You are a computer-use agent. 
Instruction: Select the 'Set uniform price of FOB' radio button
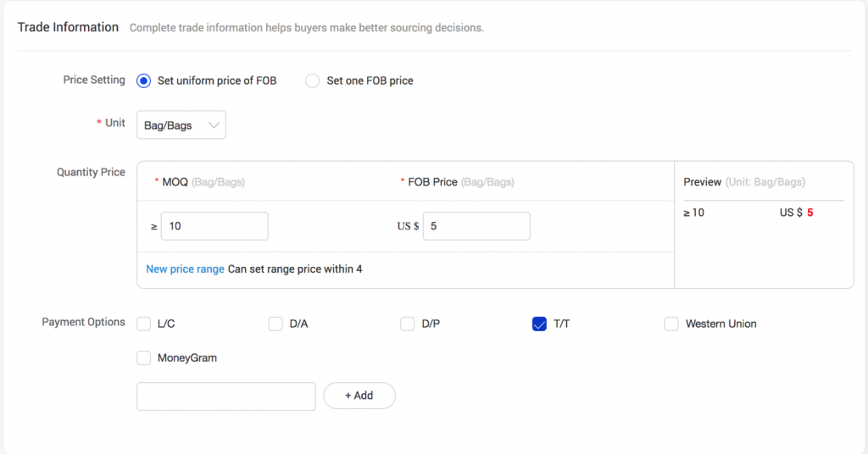tap(143, 80)
